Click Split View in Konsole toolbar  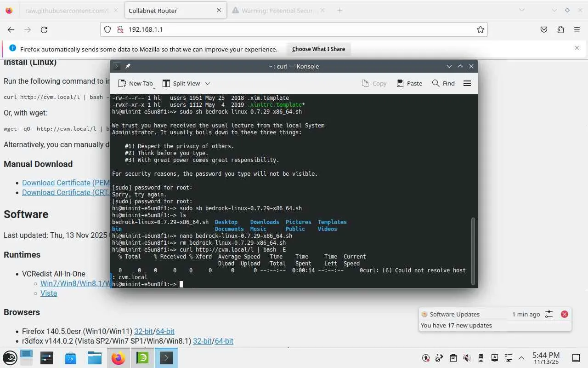[x=181, y=83]
